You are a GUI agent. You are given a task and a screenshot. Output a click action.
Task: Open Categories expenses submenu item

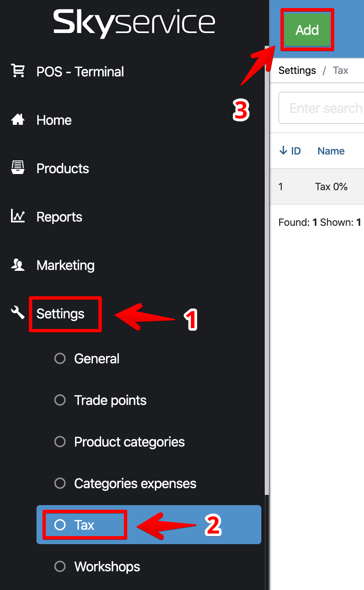(x=135, y=483)
